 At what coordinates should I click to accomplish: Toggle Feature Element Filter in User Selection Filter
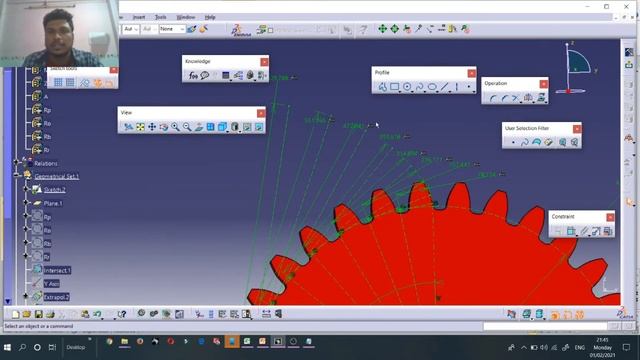pos(562,142)
